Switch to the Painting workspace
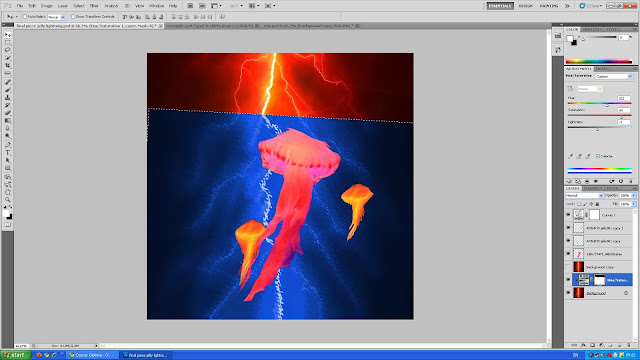This screenshot has height=360, width=640. tap(549, 6)
